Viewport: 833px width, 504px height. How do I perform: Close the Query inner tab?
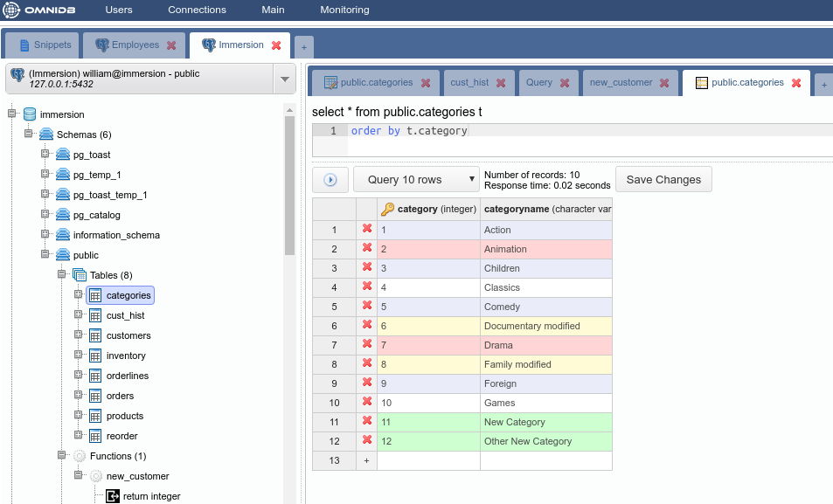(x=565, y=83)
